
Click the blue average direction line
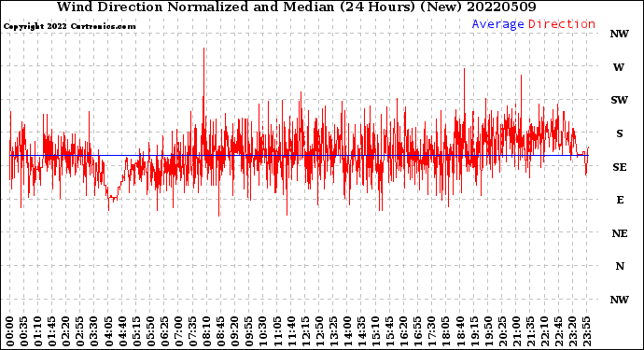[299, 155]
